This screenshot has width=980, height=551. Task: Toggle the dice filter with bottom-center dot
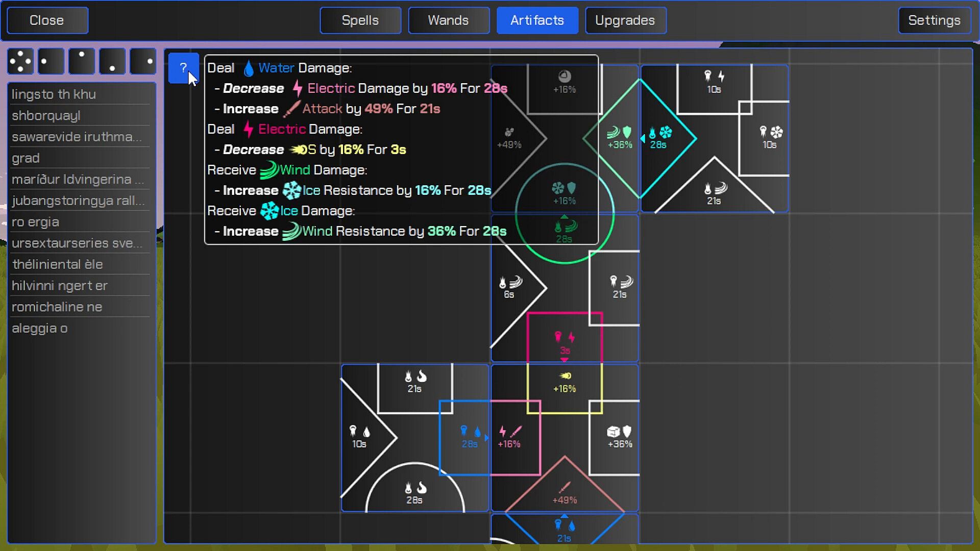tap(112, 61)
